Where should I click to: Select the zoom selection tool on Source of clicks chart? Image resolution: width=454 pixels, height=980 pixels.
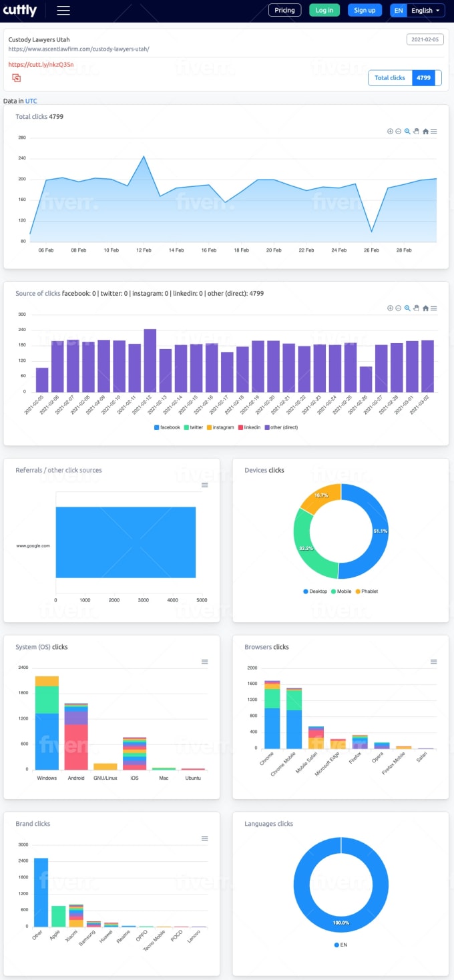click(407, 308)
